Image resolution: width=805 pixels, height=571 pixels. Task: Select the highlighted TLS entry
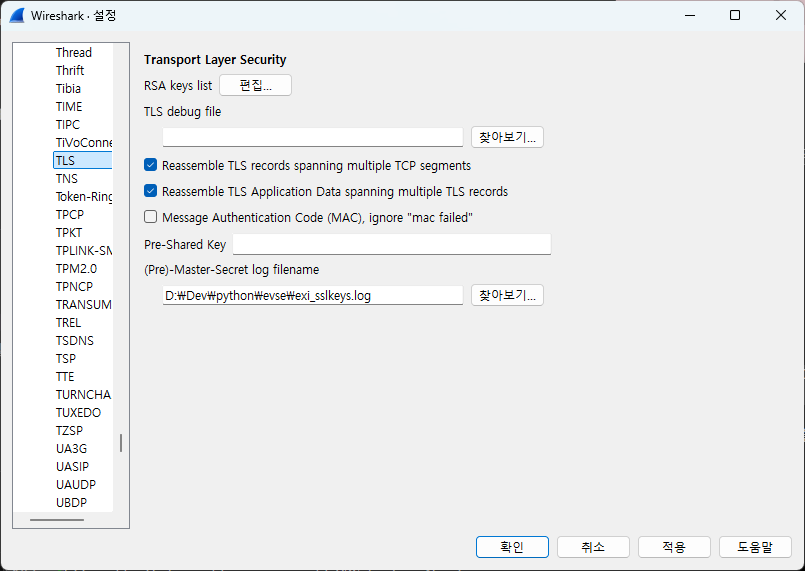(x=83, y=160)
